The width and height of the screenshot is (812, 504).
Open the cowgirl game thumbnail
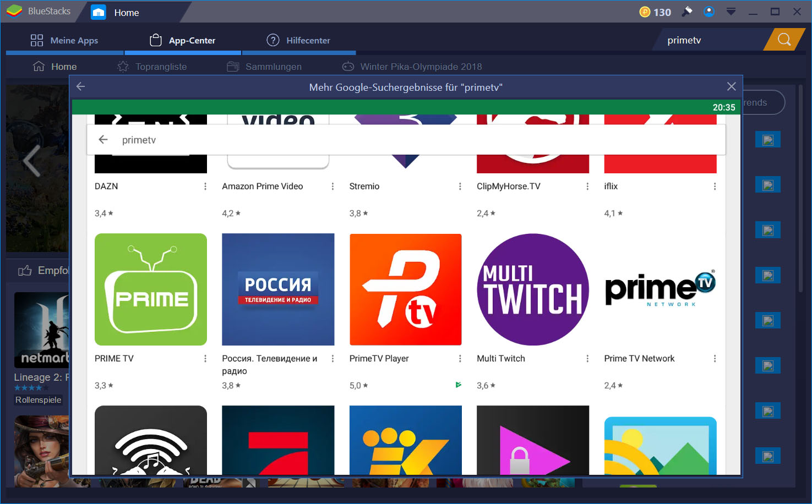[x=42, y=451]
